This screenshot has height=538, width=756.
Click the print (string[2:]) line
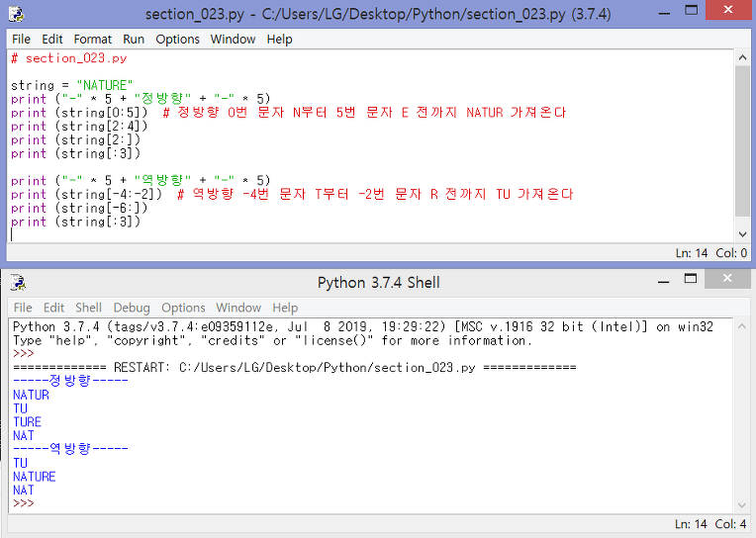75,139
